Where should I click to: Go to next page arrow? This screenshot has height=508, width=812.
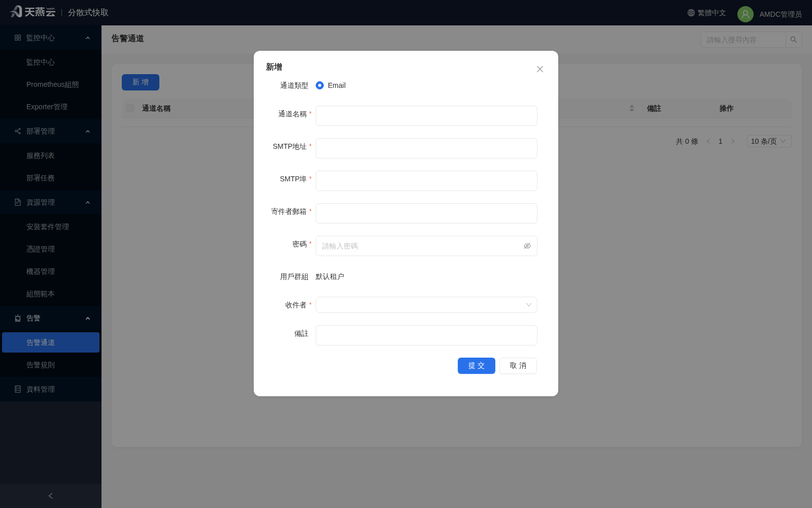[x=733, y=141]
